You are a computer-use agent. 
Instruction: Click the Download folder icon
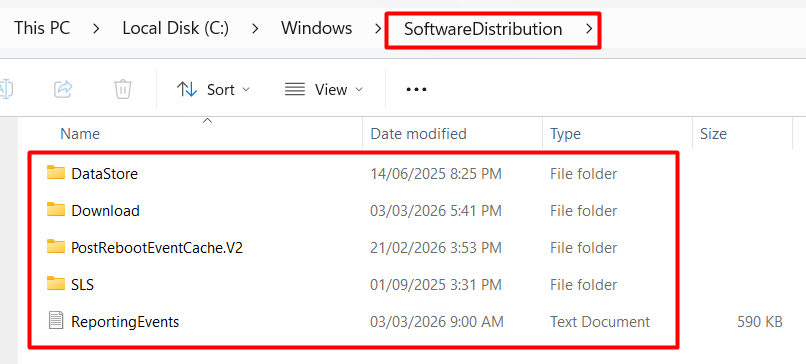pos(56,210)
